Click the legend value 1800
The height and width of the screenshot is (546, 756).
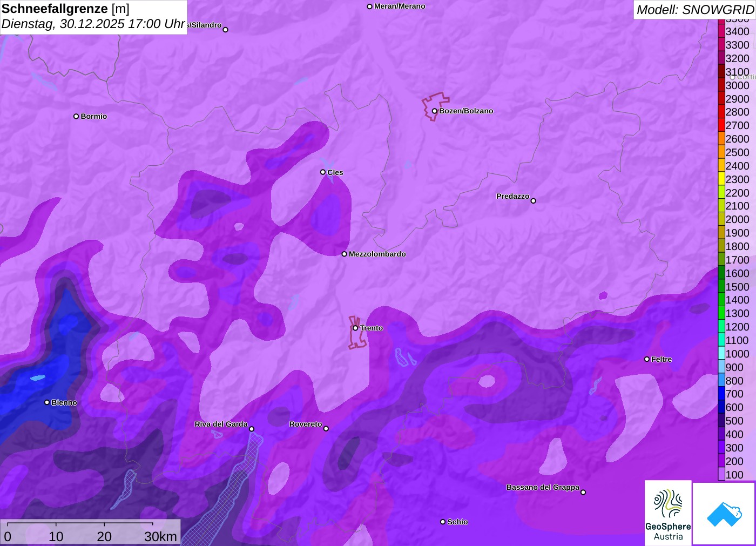click(x=737, y=246)
